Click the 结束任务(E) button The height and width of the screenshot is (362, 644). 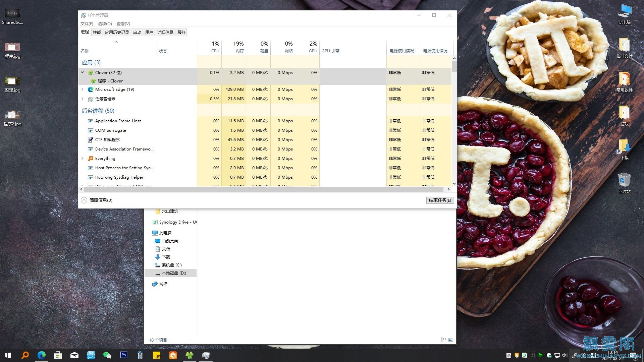(x=440, y=200)
